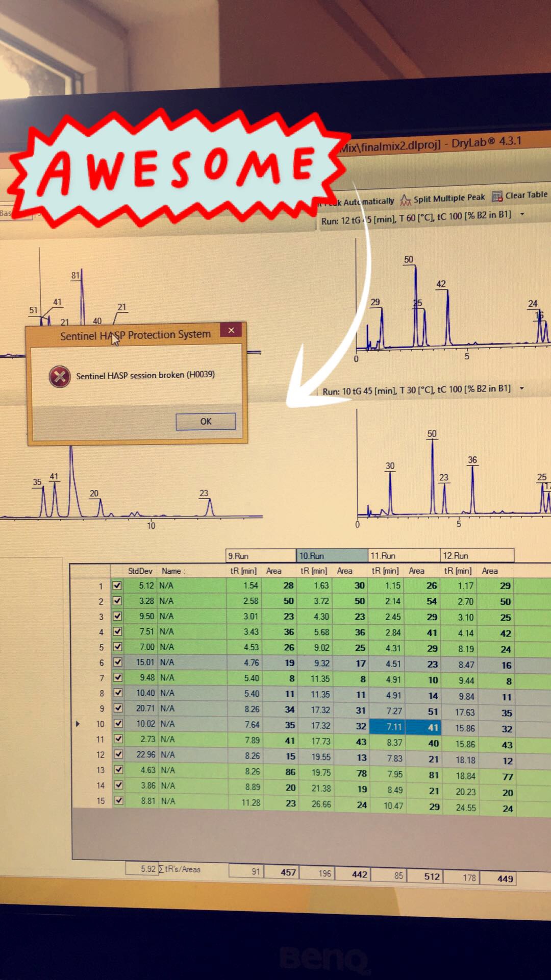The height and width of the screenshot is (980, 551).
Task: Toggle the checkbox in table row 2
Action: [117, 601]
